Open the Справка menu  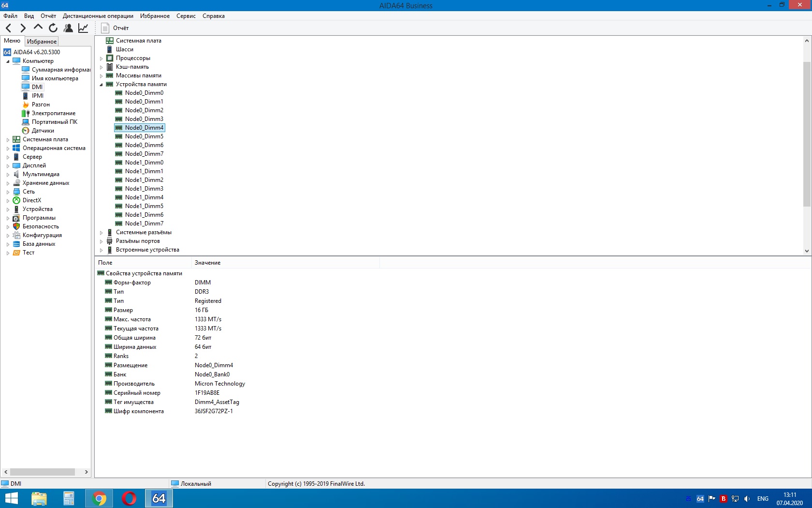[x=214, y=16]
